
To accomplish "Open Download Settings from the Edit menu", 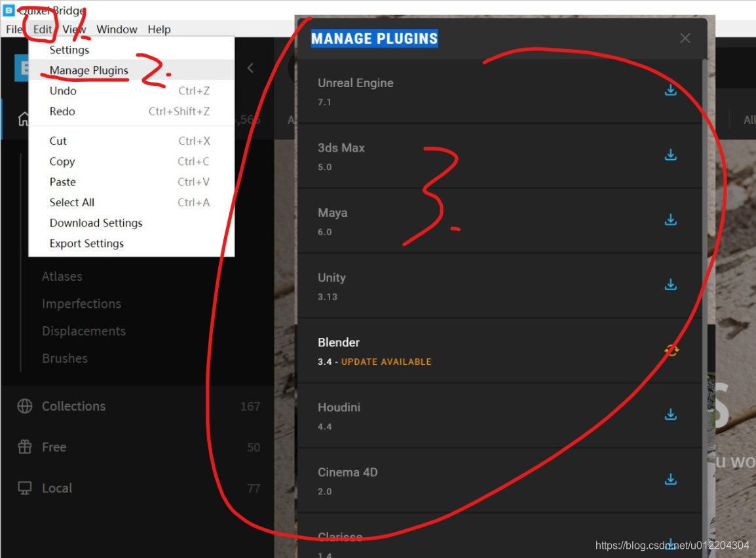I will click(132, 223).
